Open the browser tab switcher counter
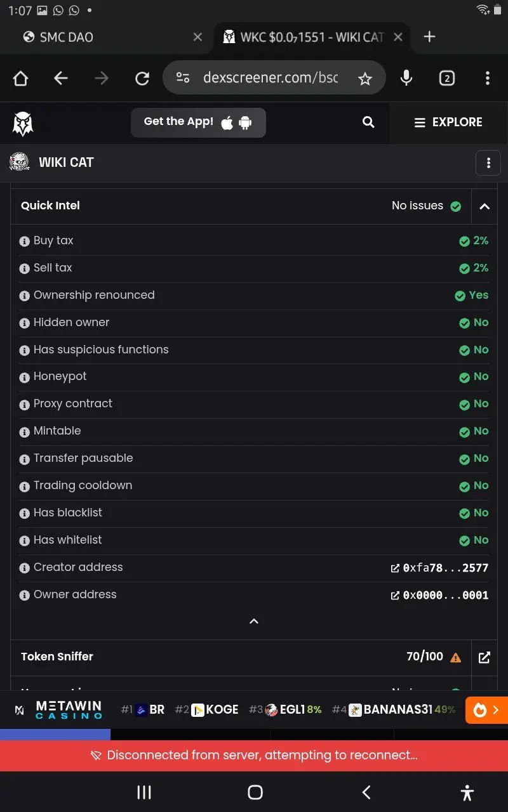Viewport: 508px width, 812px height. 447,79
